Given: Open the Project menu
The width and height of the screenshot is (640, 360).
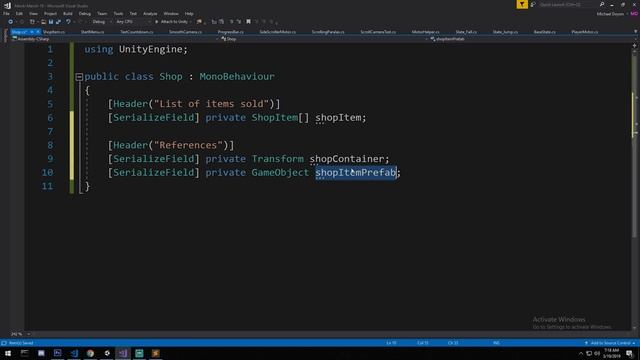Looking at the screenshot, I should 50,13.
